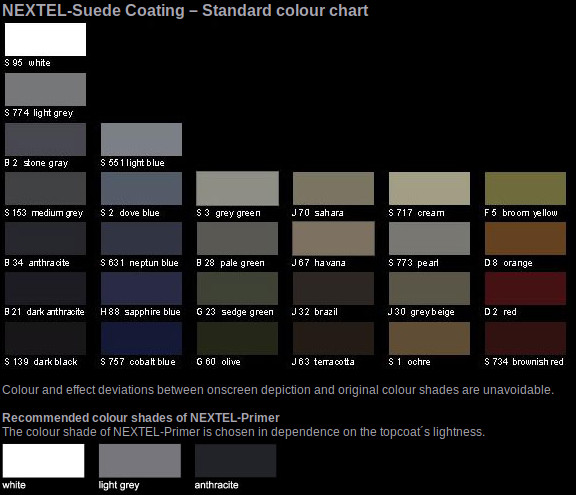Click the 'S 1 ochre' label
This screenshot has height=495, width=576.
[x=409, y=362]
